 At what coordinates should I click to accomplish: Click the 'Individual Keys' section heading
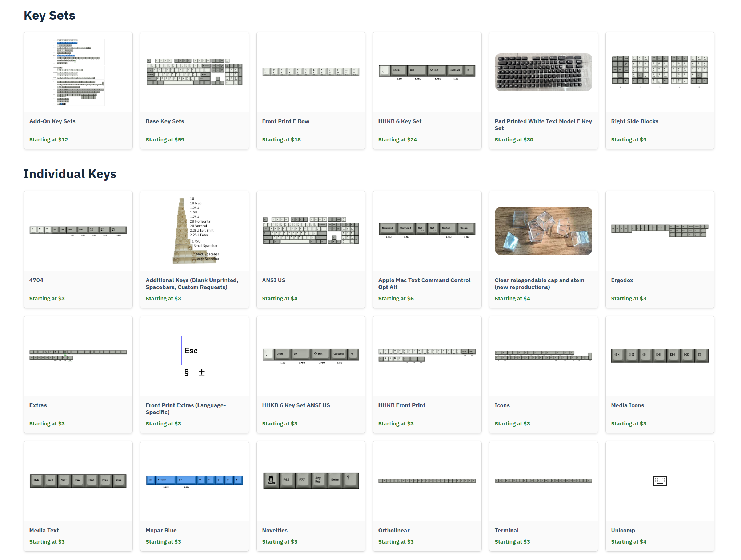[x=70, y=174]
